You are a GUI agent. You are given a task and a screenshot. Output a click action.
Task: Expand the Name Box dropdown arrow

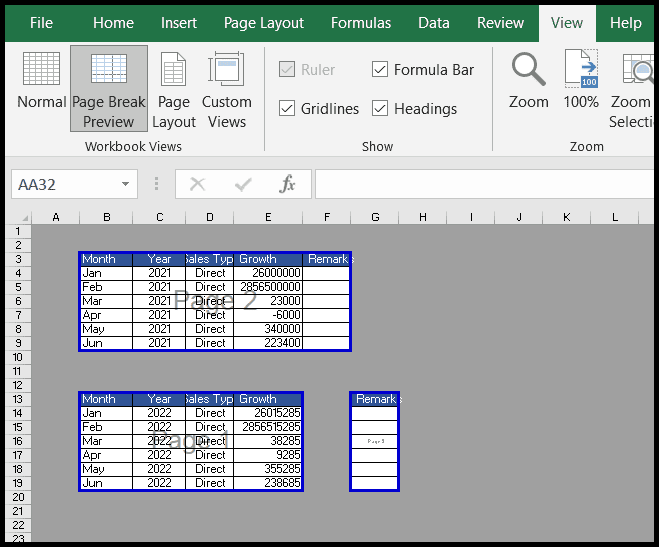pos(125,184)
